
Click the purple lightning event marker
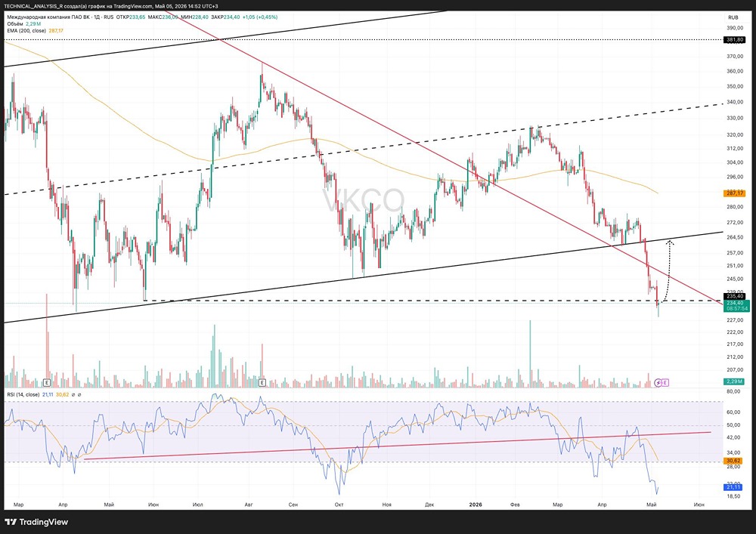pos(658,383)
